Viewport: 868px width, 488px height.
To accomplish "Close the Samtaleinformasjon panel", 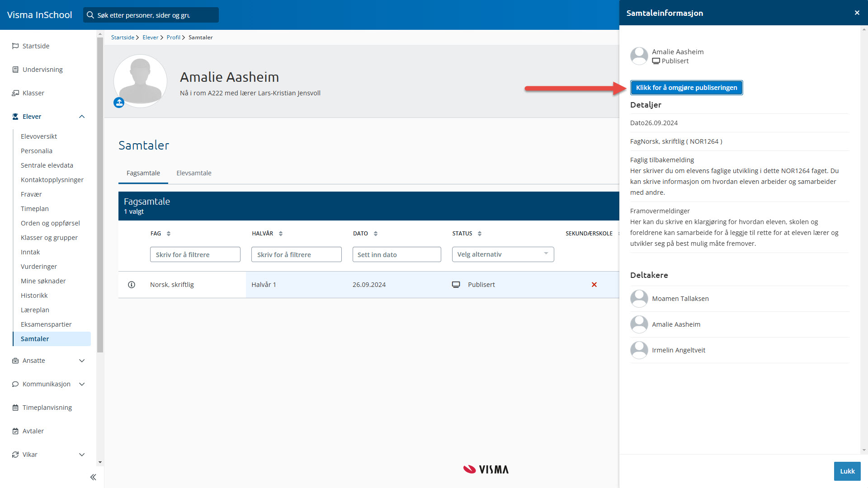I will point(857,13).
